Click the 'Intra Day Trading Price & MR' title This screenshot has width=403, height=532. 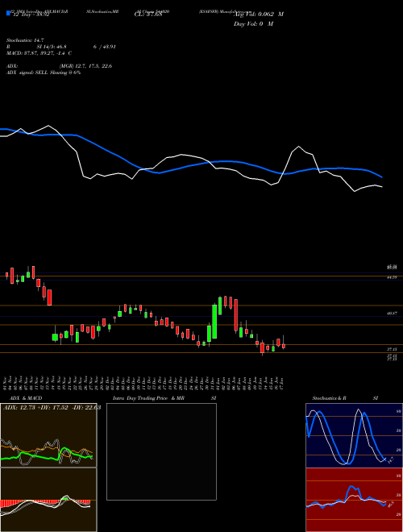click(148, 398)
